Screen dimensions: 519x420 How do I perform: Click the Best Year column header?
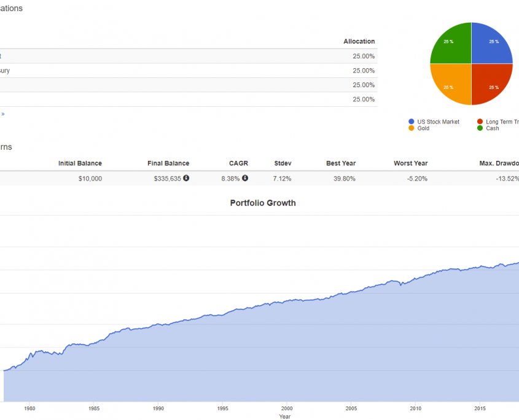tap(341, 163)
